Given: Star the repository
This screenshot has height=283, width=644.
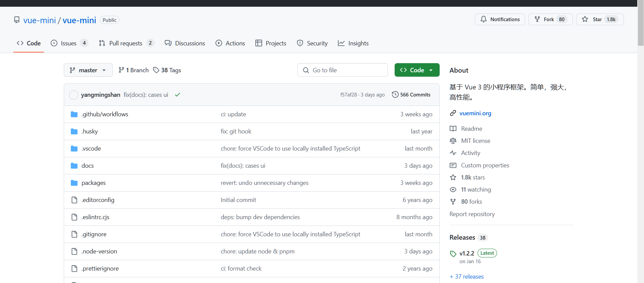Looking at the screenshot, I should pyautogui.click(x=600, y=19).
